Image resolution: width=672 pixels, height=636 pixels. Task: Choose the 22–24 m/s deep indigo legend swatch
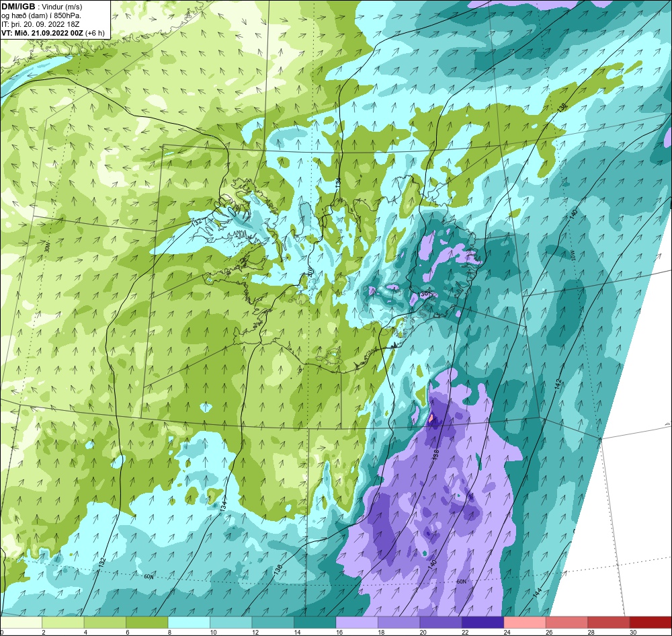tap(483, 622)
